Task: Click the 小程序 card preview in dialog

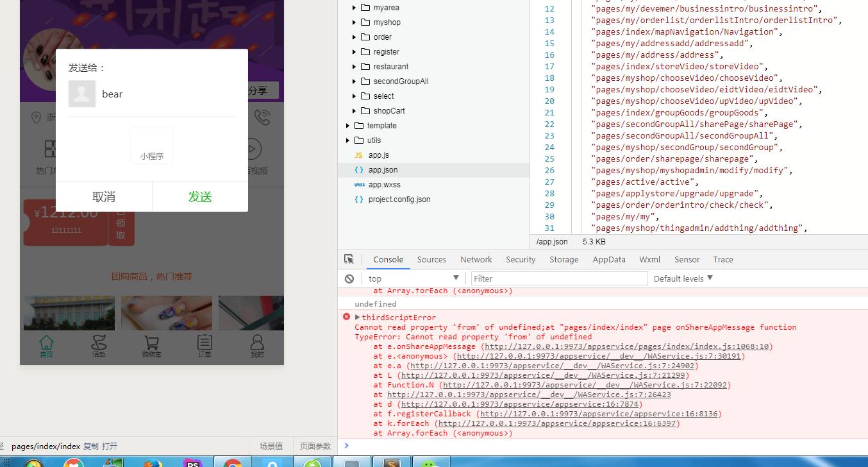Action: [x=152, y=145]
